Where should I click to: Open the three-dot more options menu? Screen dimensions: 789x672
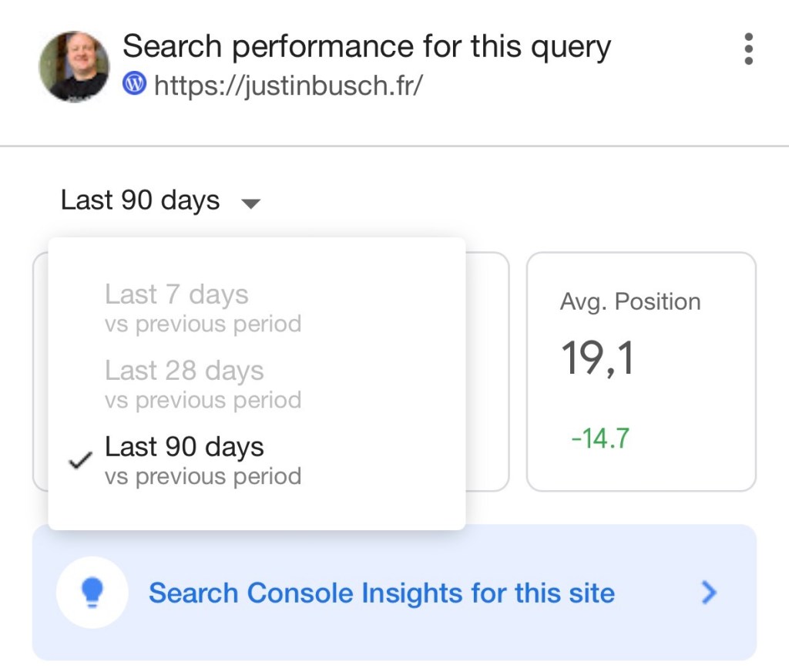pyautogui.click(x=748, y=49)
